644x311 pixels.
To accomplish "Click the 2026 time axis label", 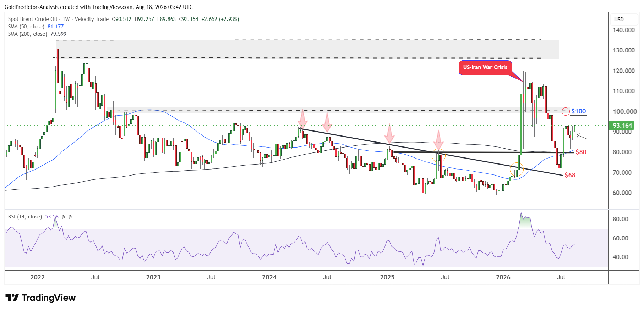I will (x=503, y=277).
